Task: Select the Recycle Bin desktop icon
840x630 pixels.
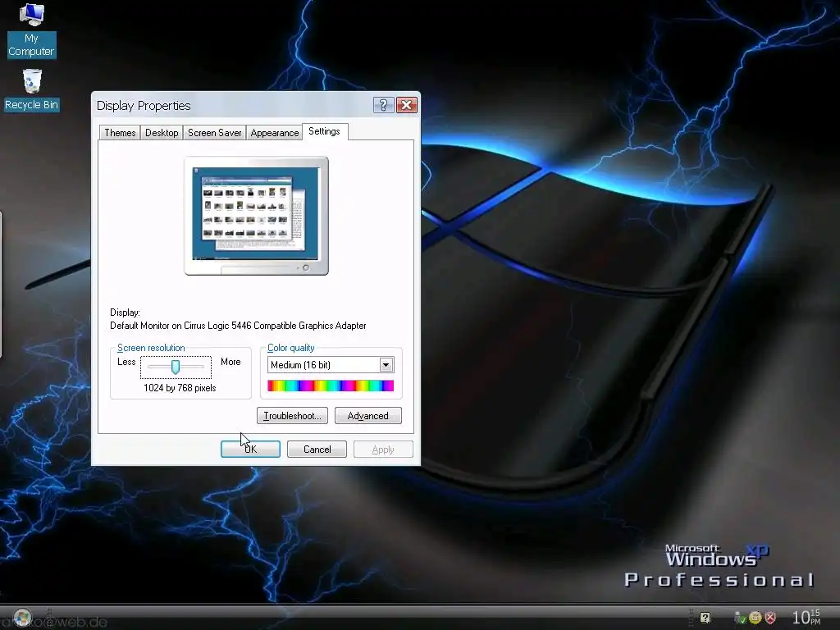Action: click(x=32, y=90)
